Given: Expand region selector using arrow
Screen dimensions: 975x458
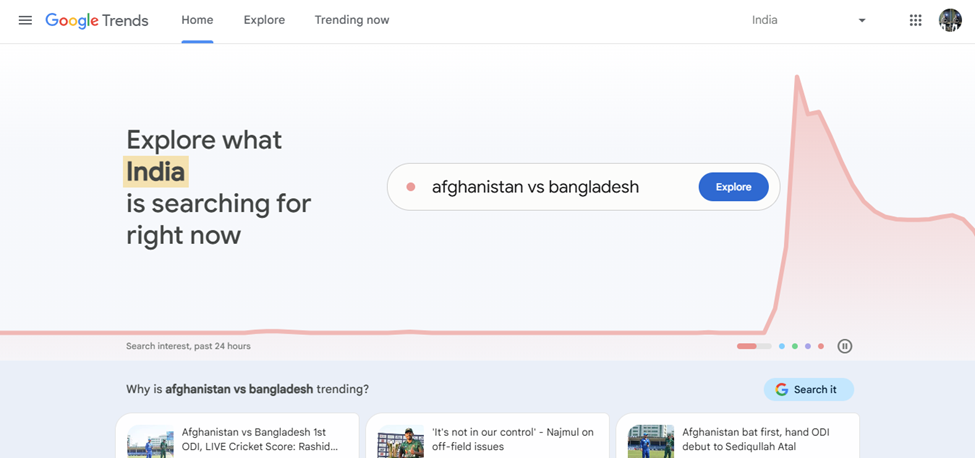Looking at the screenshot, I should (862, 20).
